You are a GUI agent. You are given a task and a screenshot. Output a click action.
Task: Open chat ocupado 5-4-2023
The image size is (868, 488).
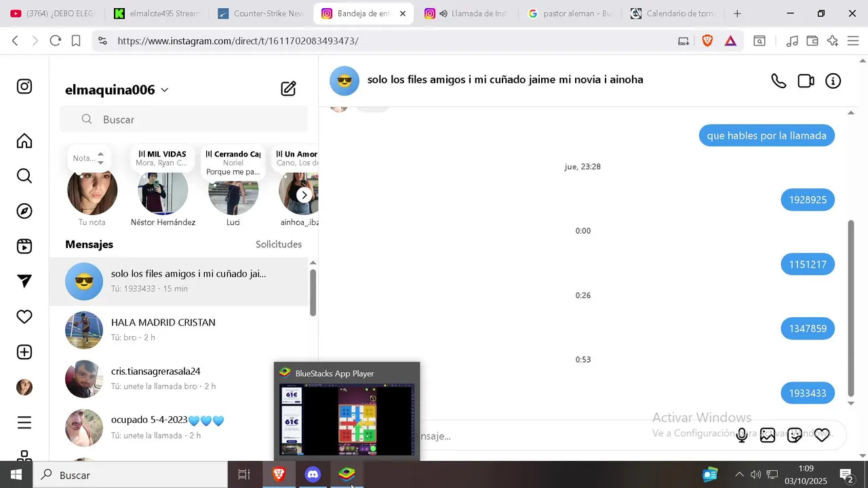click(x=180, y=428)
